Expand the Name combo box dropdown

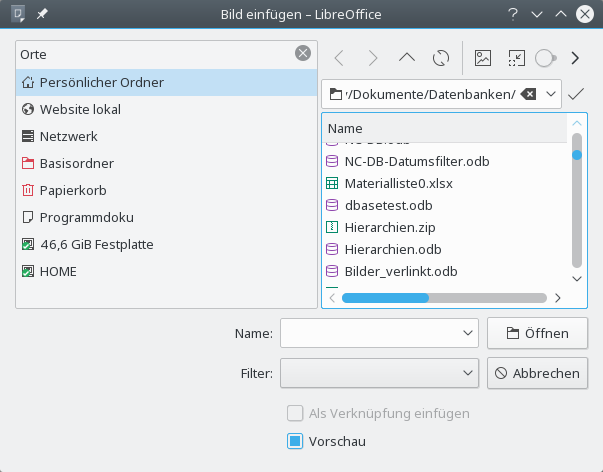[467, 333]
